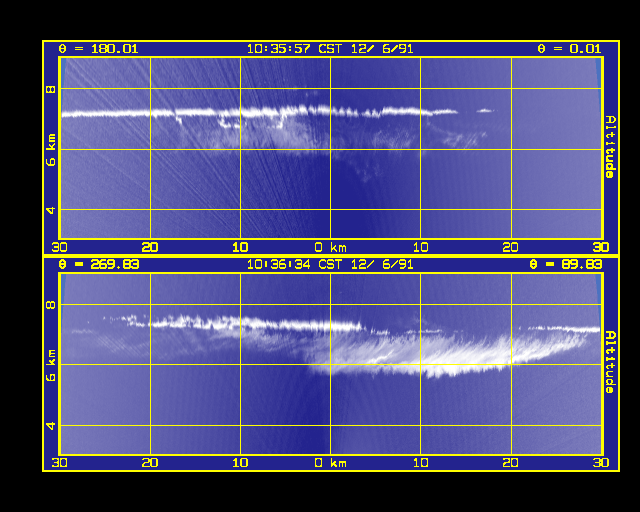Click lower panel's 30 label on θ = 89.83 side
Image resolution: width=640 pixels, height=512 pixels.
point(601,463)
